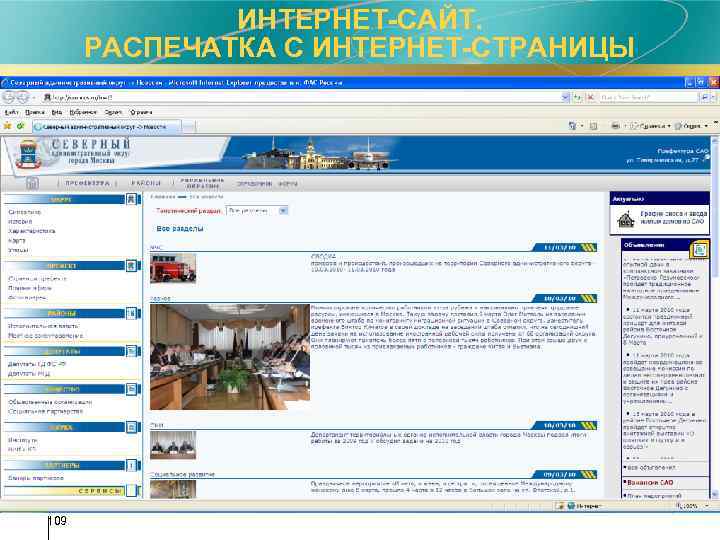Click the large meeting room news photo
The height and width of the screenshot is (540, 720).
coord(230,357)
